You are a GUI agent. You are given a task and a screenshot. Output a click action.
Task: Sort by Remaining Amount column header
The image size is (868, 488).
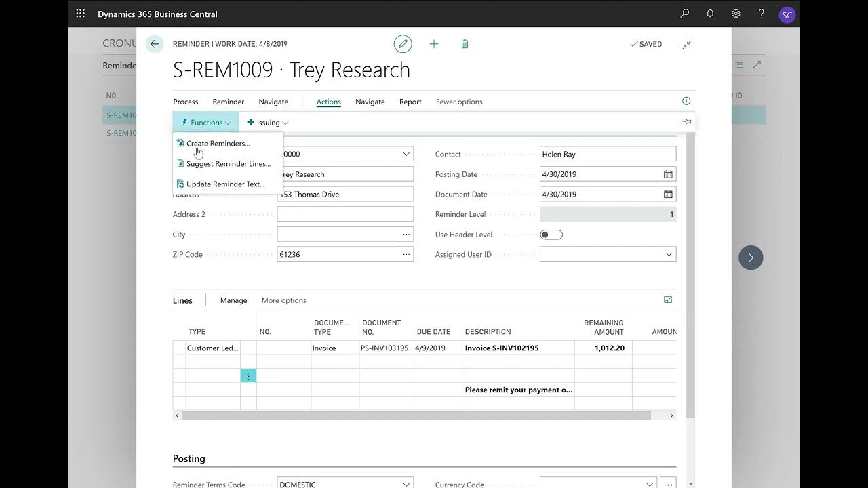pos(604,327)
